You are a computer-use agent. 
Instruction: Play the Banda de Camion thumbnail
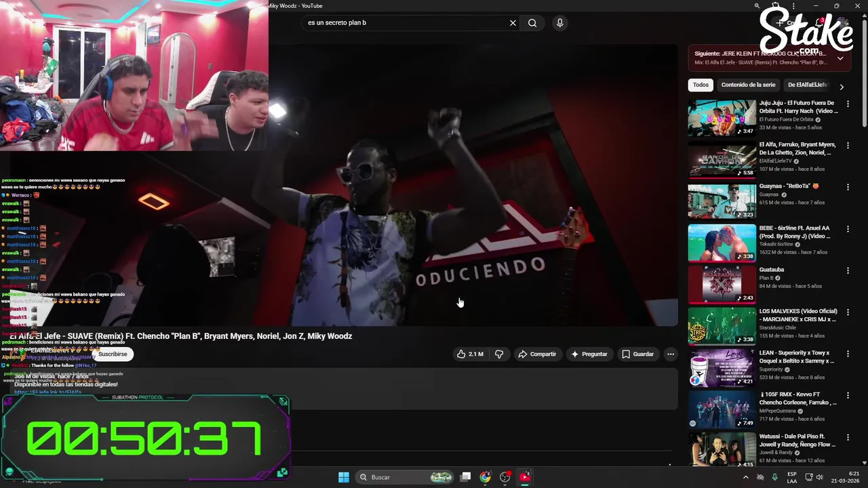(722, 159)
